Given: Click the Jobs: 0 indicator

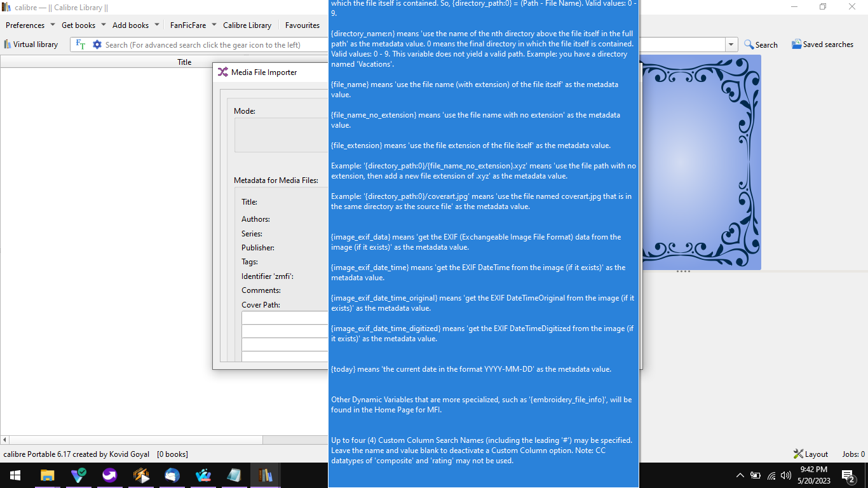Looking at the screenshot, I should 853,454.
